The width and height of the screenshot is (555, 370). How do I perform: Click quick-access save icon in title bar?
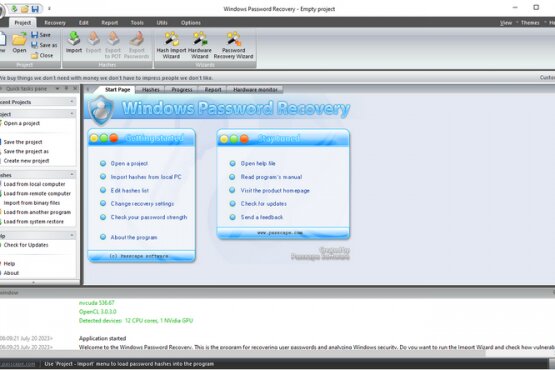click(x=35, y=9)
